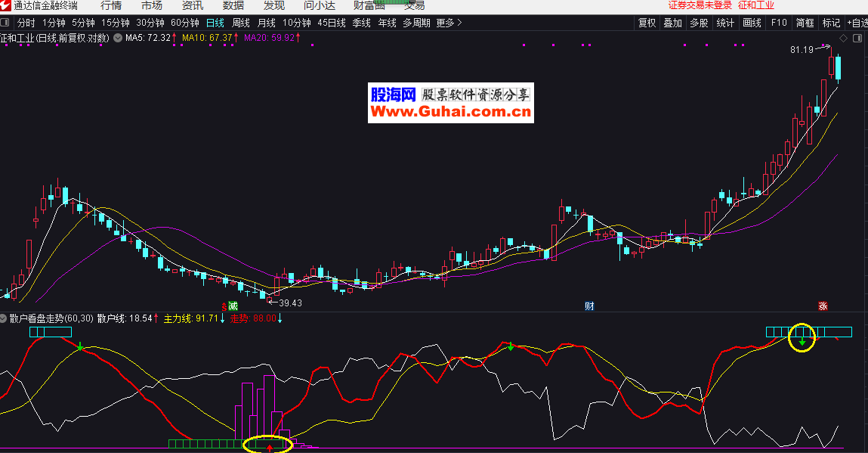Open the 行情 menu

[111, 6]
